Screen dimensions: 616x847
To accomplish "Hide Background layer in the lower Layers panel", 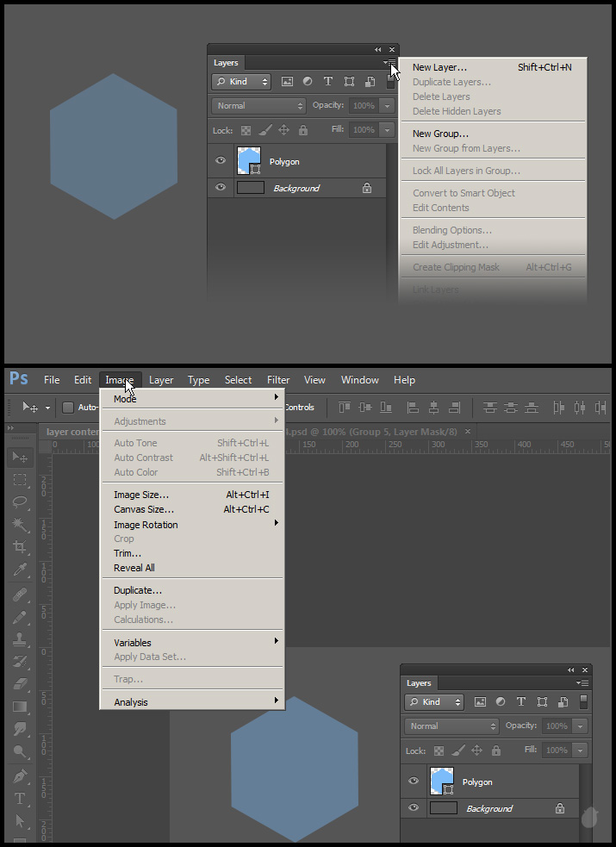I will tap(414, 808).
